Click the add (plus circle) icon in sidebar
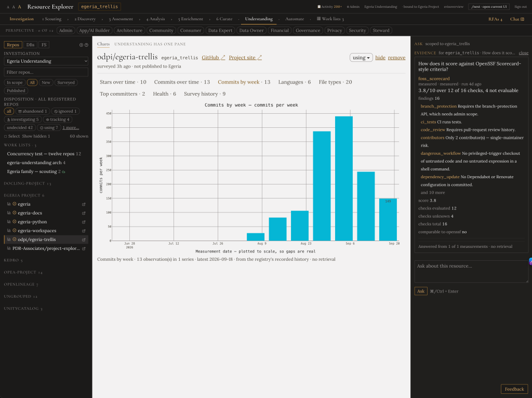This screenshot has height=398, width=532. pos(81,45)
